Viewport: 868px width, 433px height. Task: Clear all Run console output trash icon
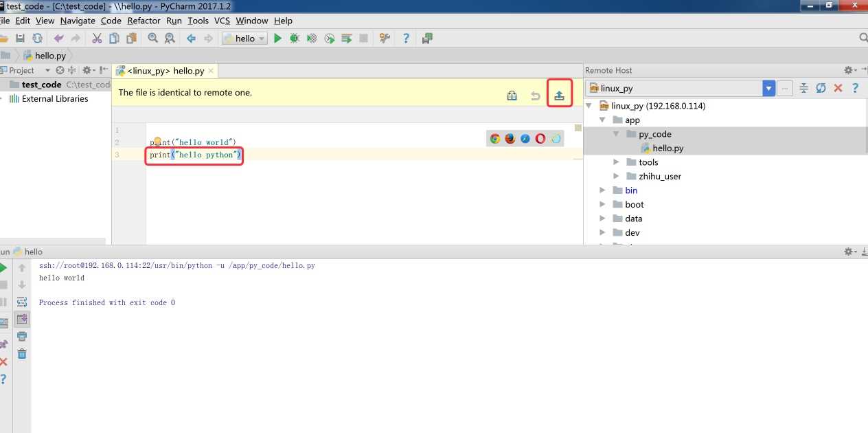pyautogui.click(x=22, y=354)
